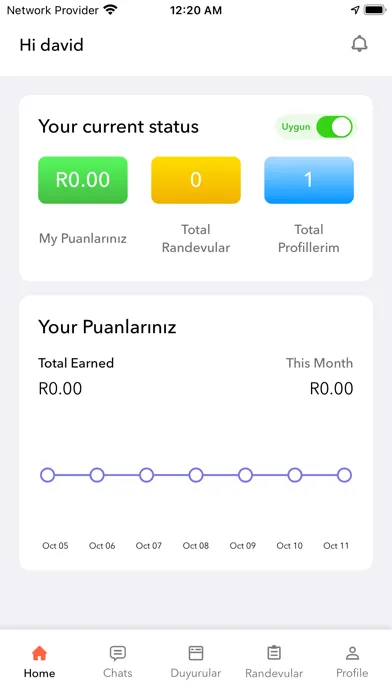The width and height of the screenshot is (392, 696).
Task: Switch to the Randevular tab label
Action: click(x=274, y=673)
